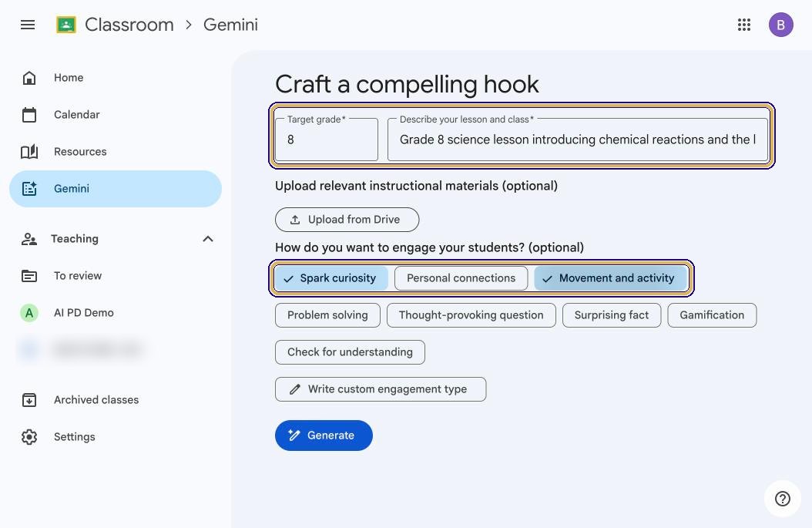Click Write custom engagement type label
This screenshot has height=528, width=812.
click(388, 389)
